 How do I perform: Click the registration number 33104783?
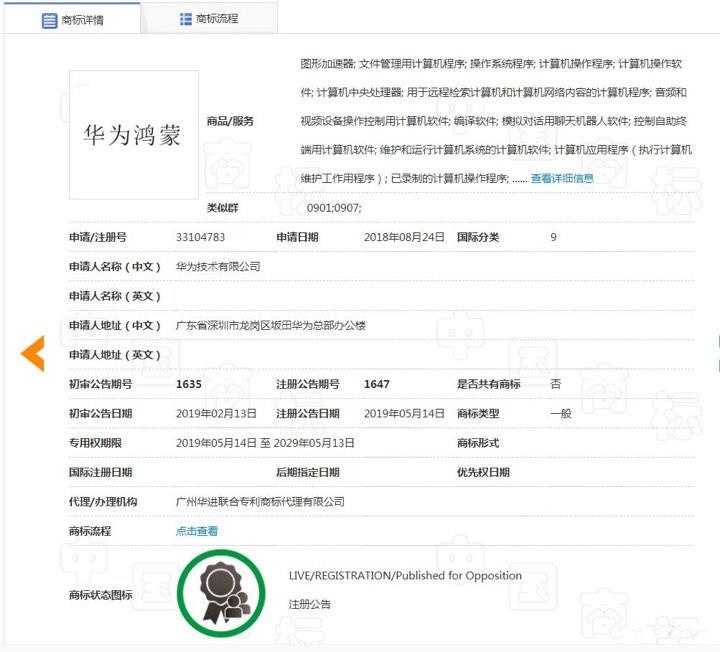coord(200,237)
